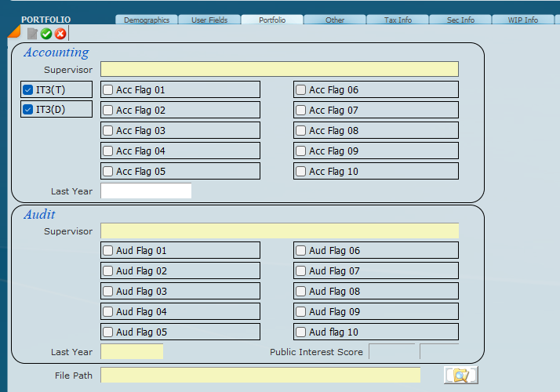Click the green checkmark save icon

pos(46,34)
